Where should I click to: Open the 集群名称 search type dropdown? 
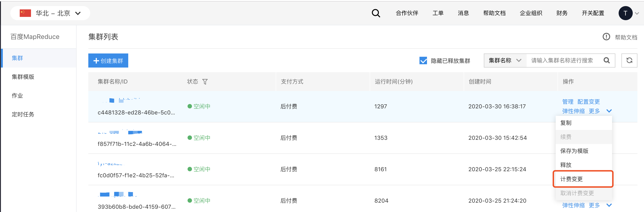[x=505, y=61]
